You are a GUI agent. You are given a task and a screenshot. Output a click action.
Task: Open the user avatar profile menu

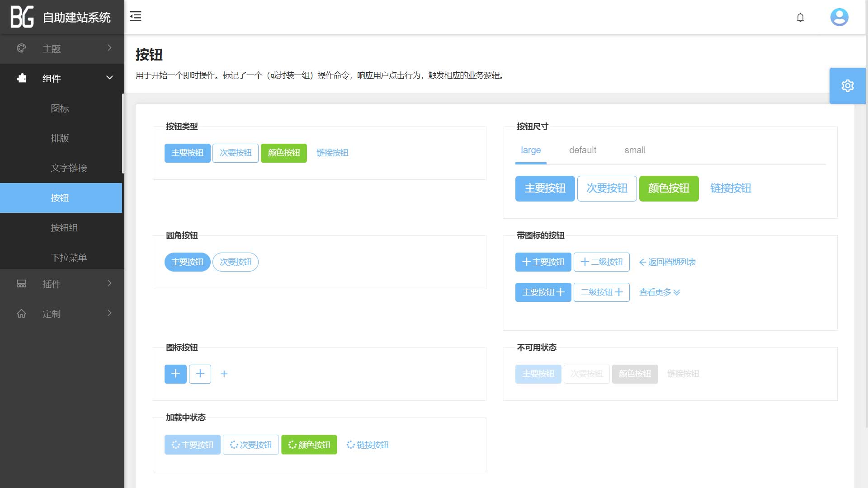tap(839, 17)
